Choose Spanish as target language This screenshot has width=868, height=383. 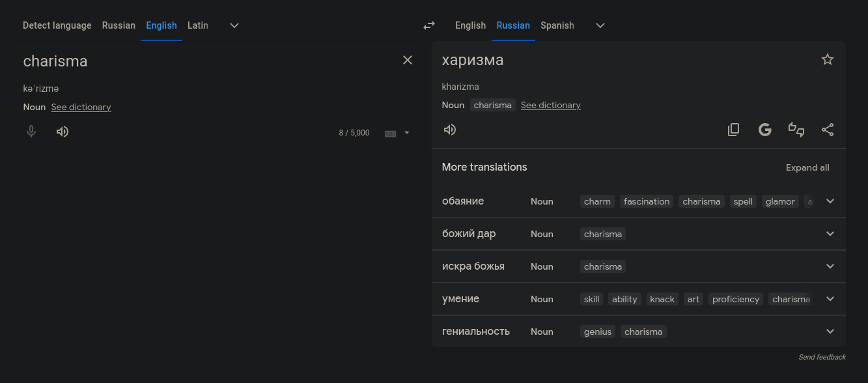click(x=557, y=25)
